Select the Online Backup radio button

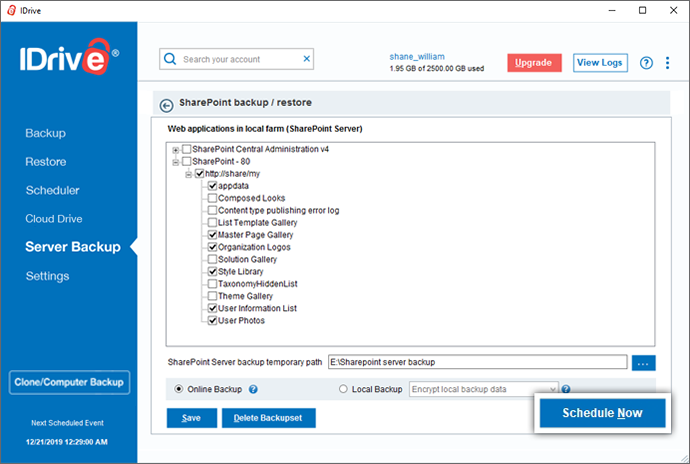point(179,389)
